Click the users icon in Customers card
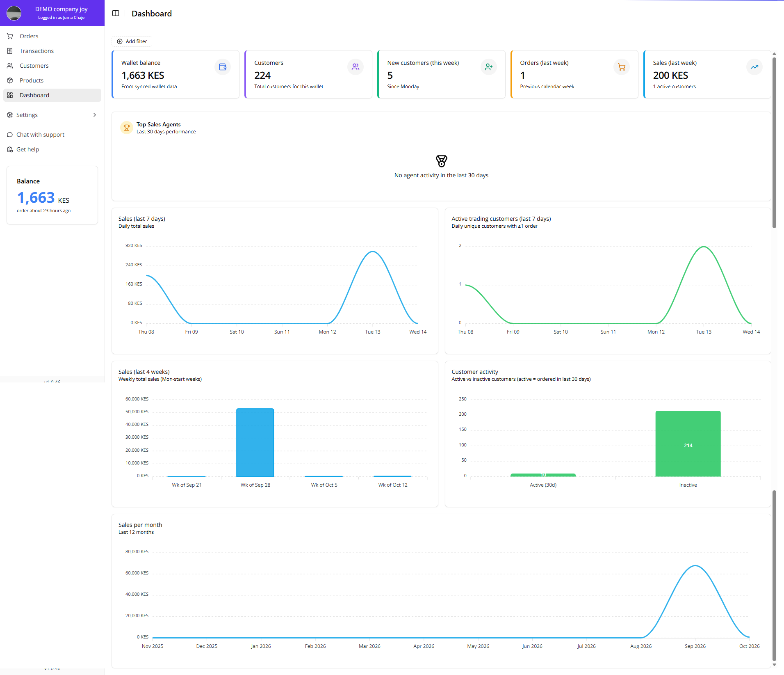Screen dimensions: 784x675 pyautogui.click(x=356, y=67)
